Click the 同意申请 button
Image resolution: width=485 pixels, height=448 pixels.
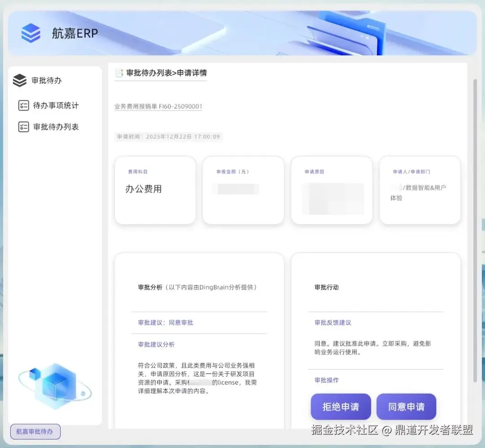(x=406, y=406)
